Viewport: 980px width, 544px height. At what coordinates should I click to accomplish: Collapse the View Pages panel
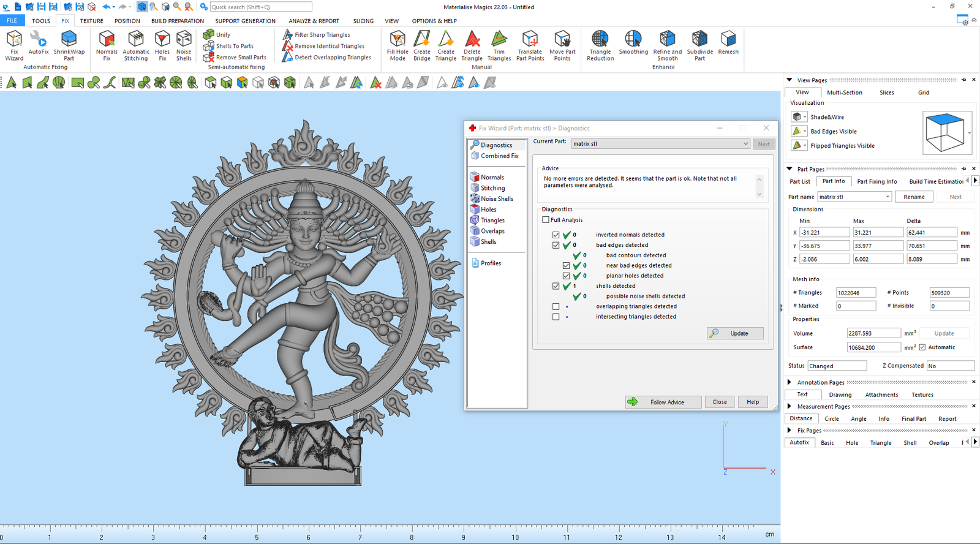pos(790,80)
